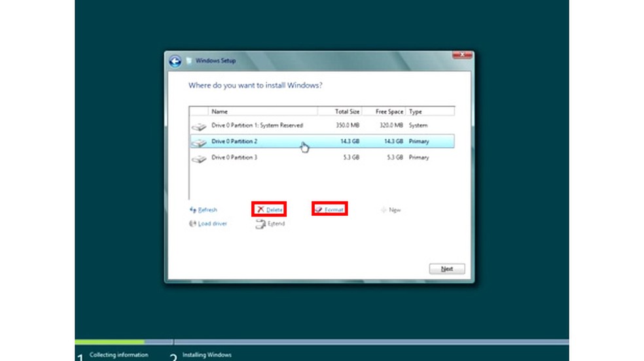Click the Load driver disc icon
The height and width of the screenshot is (361, 644).
point(192,224)
